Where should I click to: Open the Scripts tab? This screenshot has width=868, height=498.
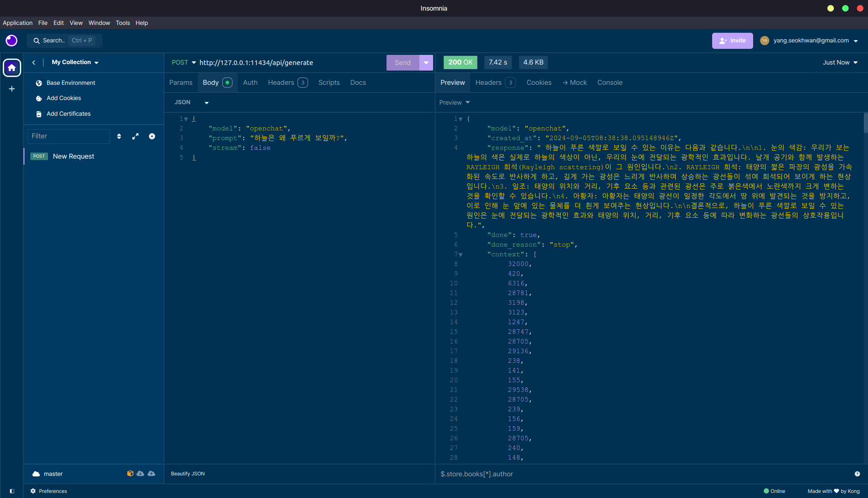coord(329,83)
